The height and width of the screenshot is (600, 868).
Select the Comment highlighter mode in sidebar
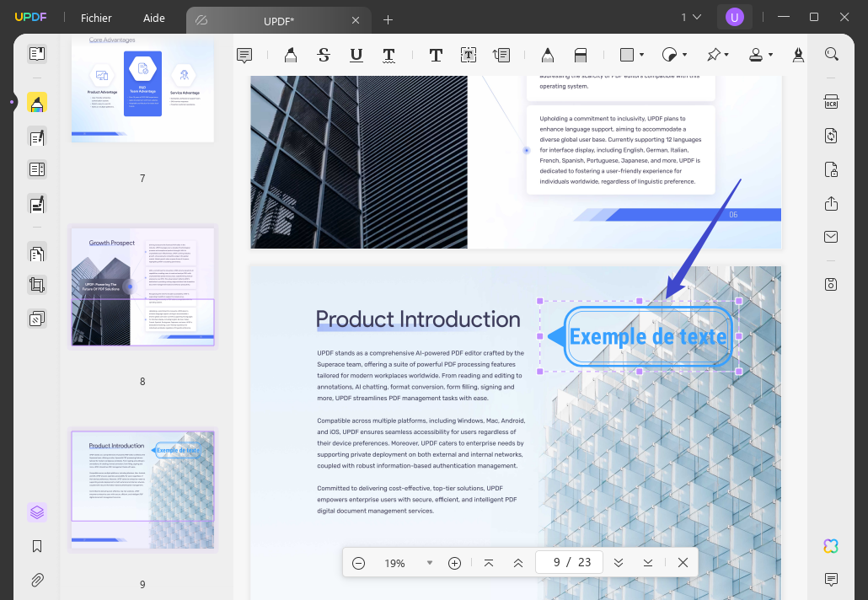(37, 103)
